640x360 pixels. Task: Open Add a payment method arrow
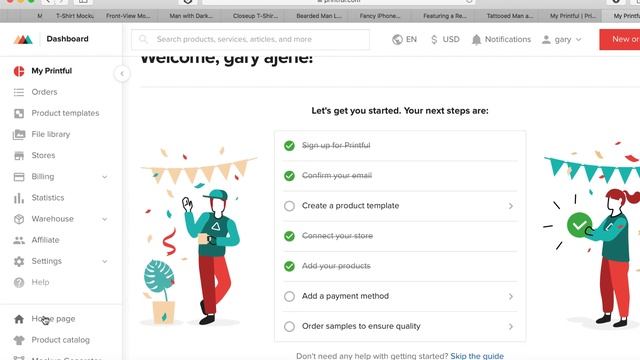(511, 297)
